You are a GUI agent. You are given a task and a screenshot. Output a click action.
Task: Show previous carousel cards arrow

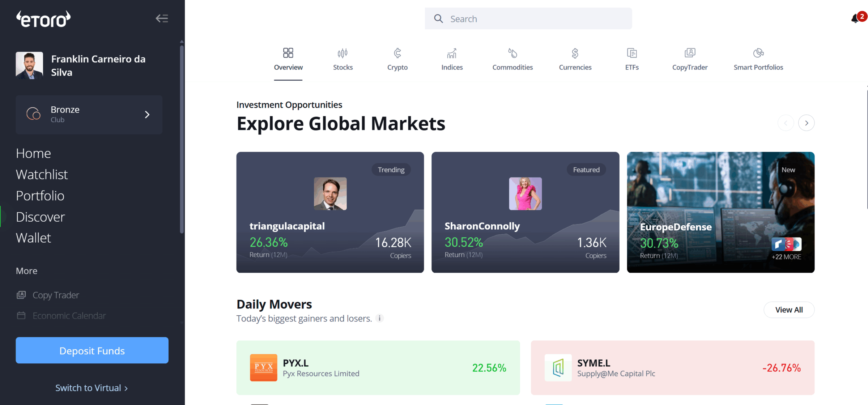(786, 123)
